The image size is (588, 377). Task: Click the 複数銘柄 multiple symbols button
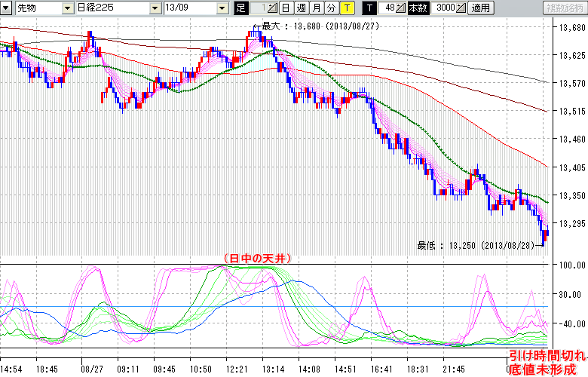pyautogui.click(x=564, y=8)
